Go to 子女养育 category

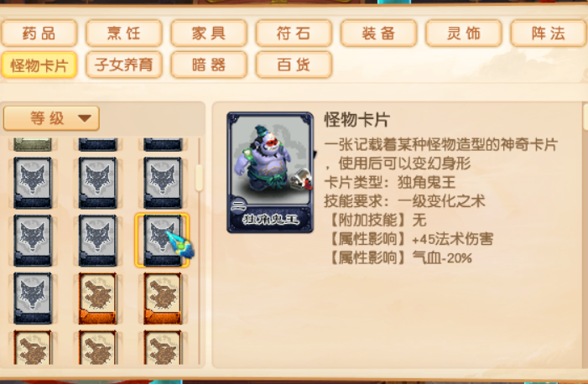(124, 65)
